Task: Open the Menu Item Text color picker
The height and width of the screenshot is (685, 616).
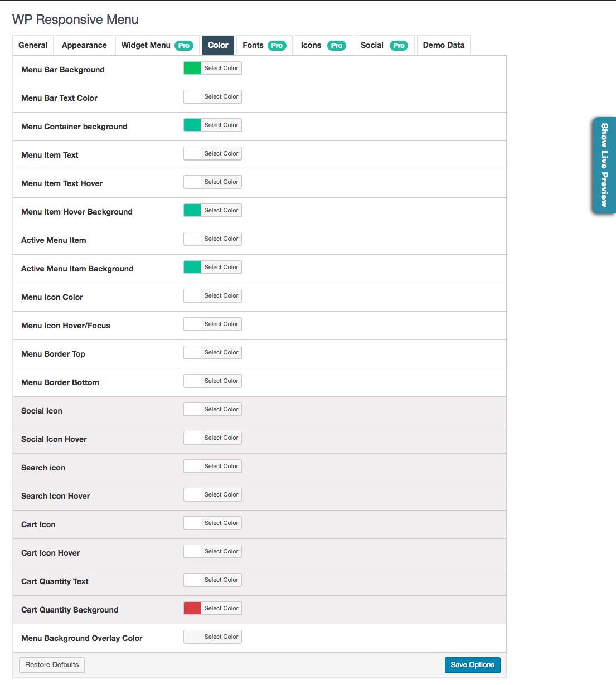Action: (221, 153)
